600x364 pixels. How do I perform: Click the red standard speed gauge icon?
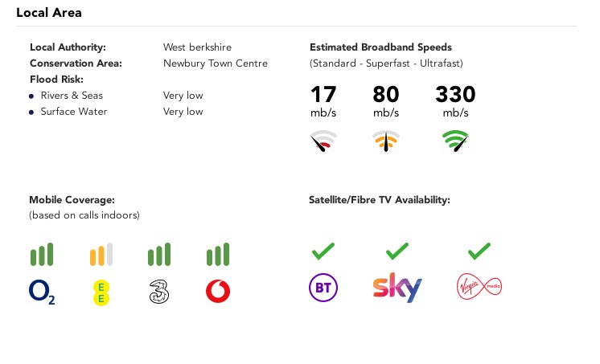(x=323, y=141)
